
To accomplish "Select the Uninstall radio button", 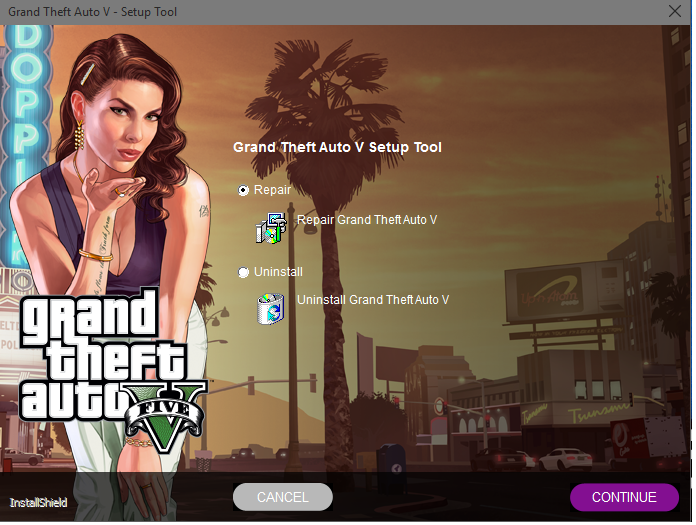I will pos(244,273).
